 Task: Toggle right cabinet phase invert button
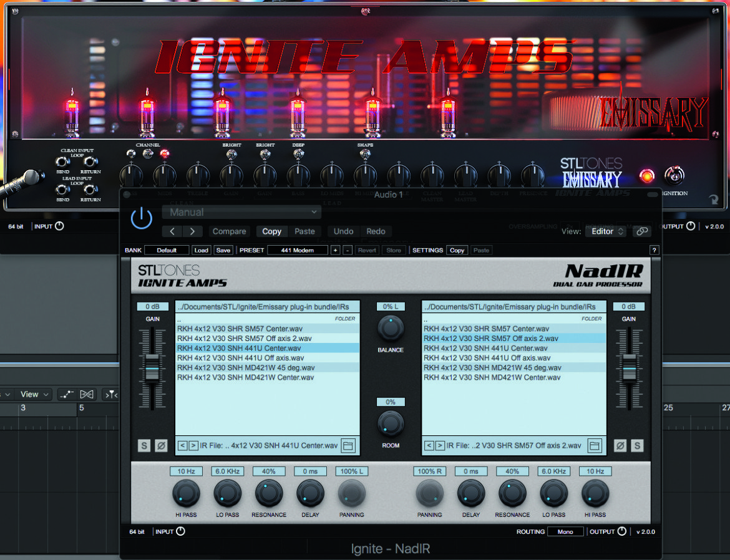tap(620, 445)
